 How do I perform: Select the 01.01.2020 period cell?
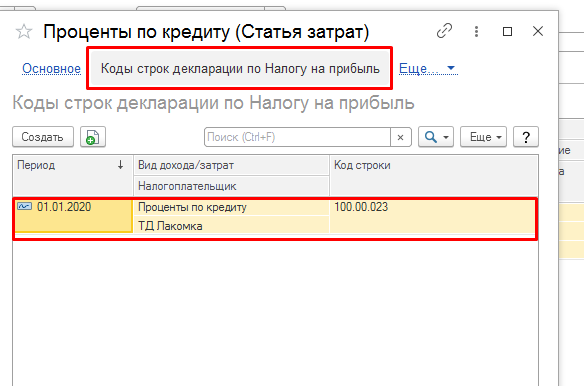[73, 216]
